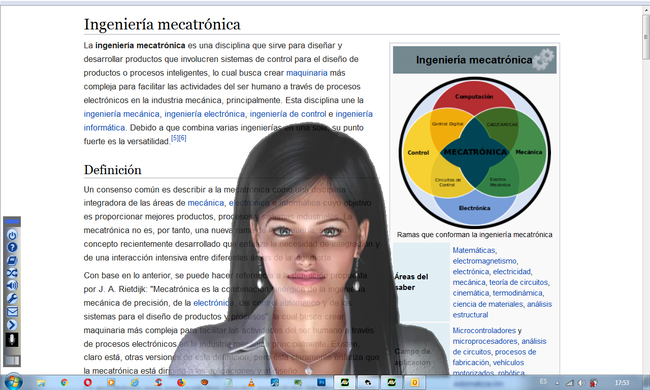650x390 pixels.
Task: Click the orange Outlook-style taskbar icon
Action: (x=415, y=383)
